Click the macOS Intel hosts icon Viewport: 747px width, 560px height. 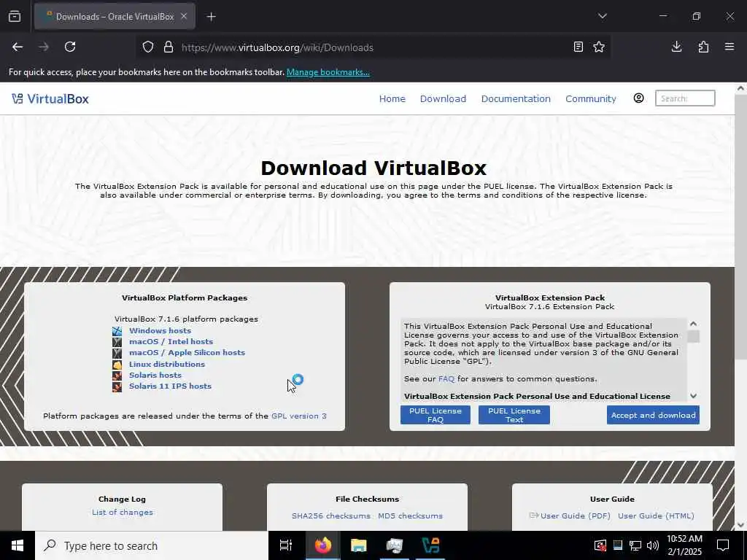click(x=117, y=342)
